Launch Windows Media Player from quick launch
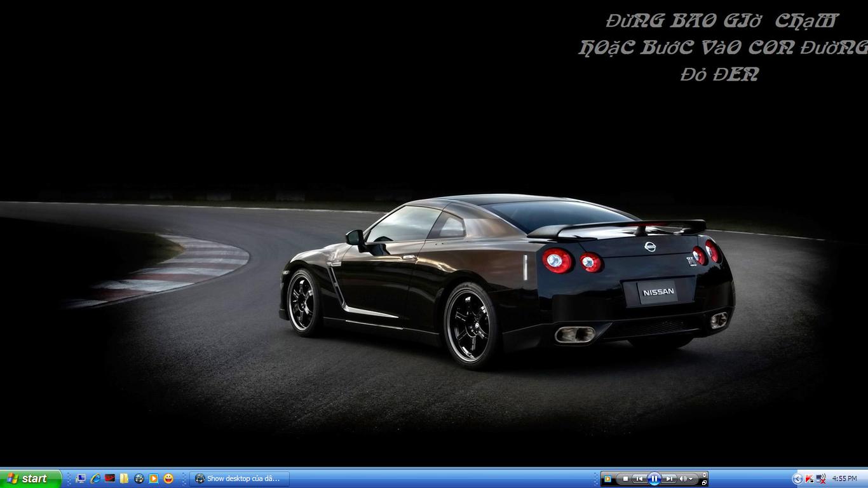The image size is (868, 488). point(154,478)
